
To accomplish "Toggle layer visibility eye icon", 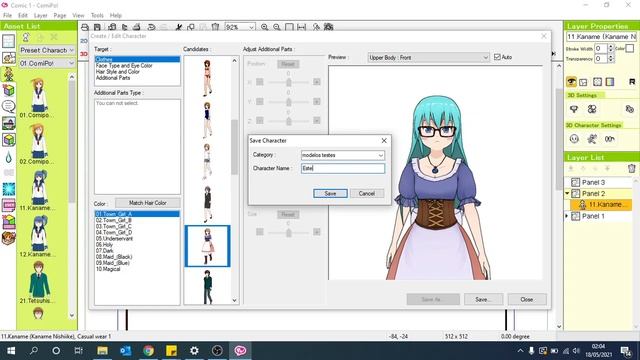I will click(x=571, y=82).
